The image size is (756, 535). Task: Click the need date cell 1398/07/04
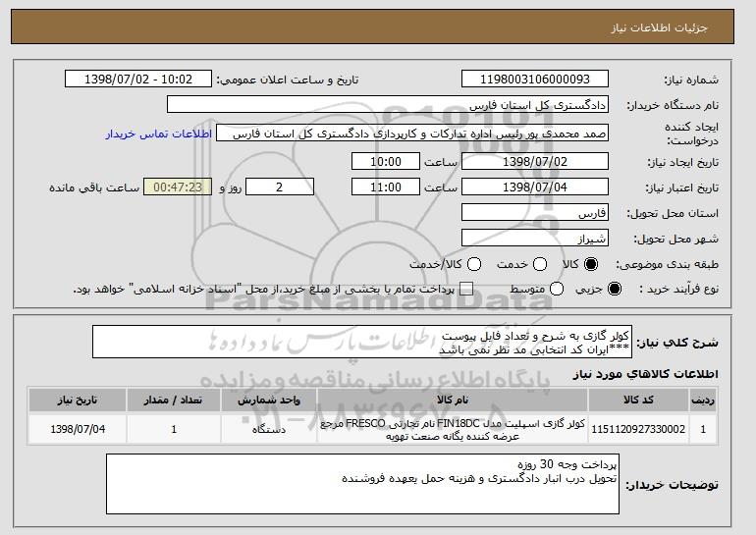pyautogui.click(x=78, y=429)
